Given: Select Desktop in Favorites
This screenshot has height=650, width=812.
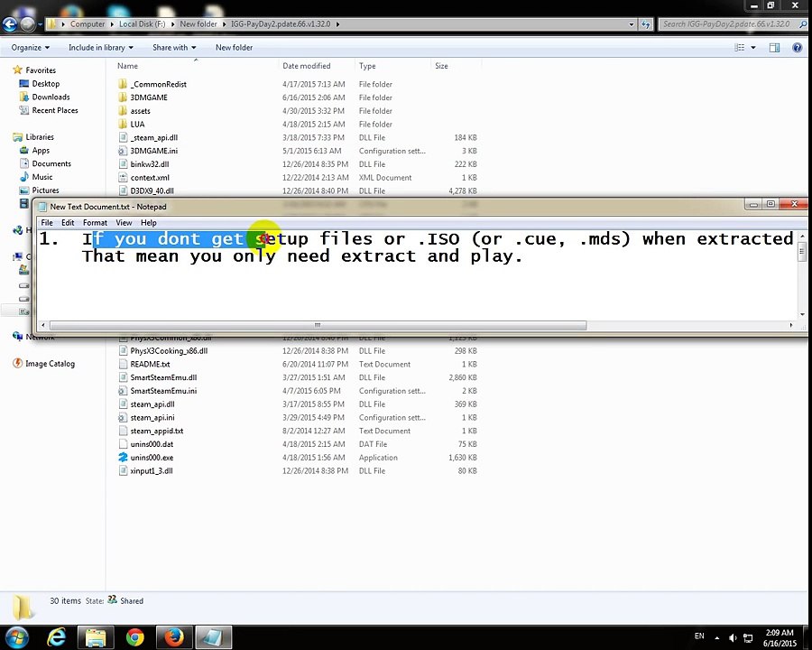Looking at the screenshot, I should click(x=46, y=83).
